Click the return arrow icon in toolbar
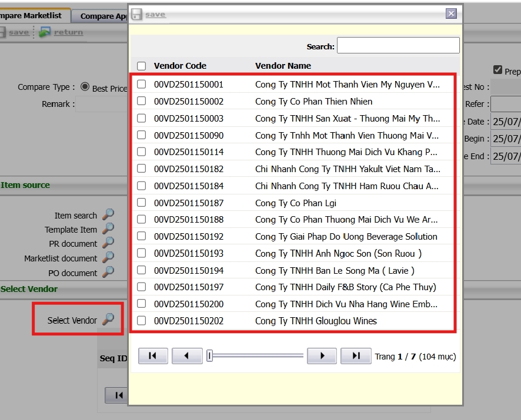The image size is (521, 420). tap(45, 32)
